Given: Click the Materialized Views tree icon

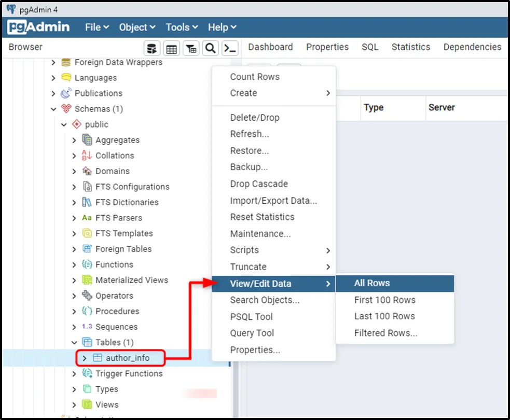Looking at the screenshot, I should [x=87, y=280].
